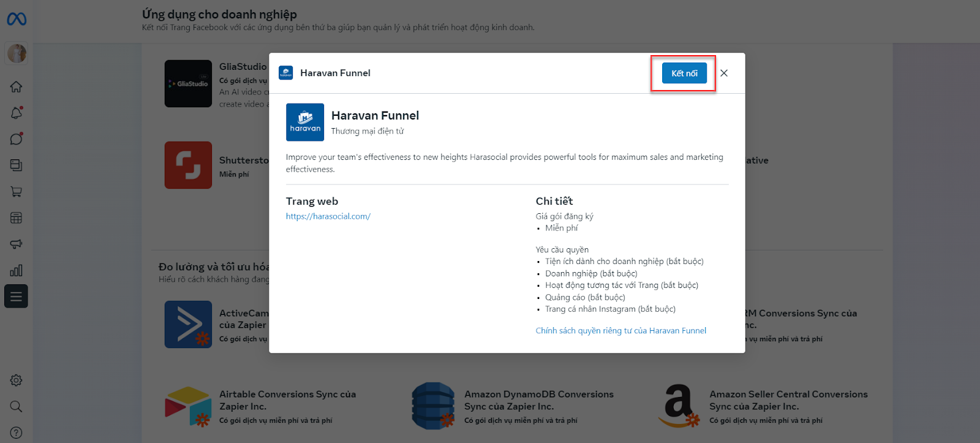Screen dimensions: 980x443
Task: Open the Ads megaphone icon
Action: 17,244
